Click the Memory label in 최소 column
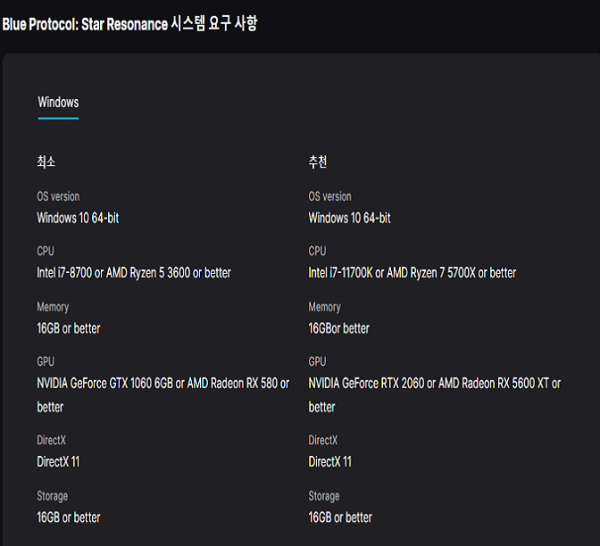Screen dimensions: 600x546 tap(53, 307)
